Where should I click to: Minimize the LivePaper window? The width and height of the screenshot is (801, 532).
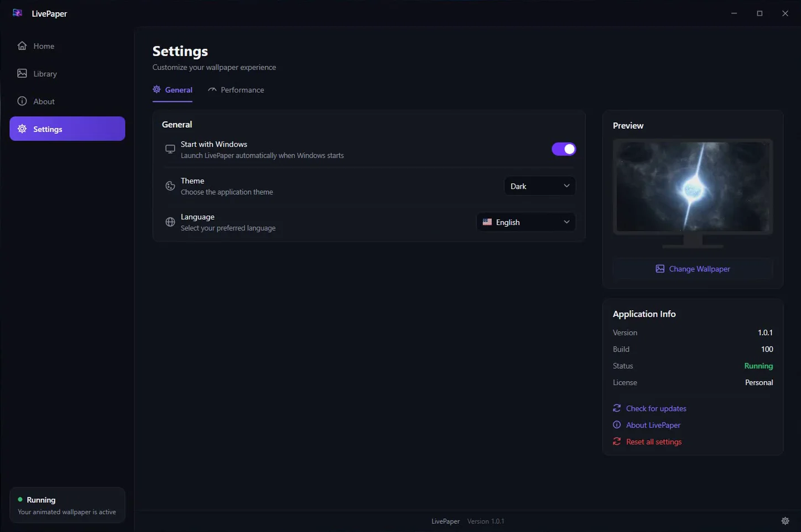(x=734, y=13)
